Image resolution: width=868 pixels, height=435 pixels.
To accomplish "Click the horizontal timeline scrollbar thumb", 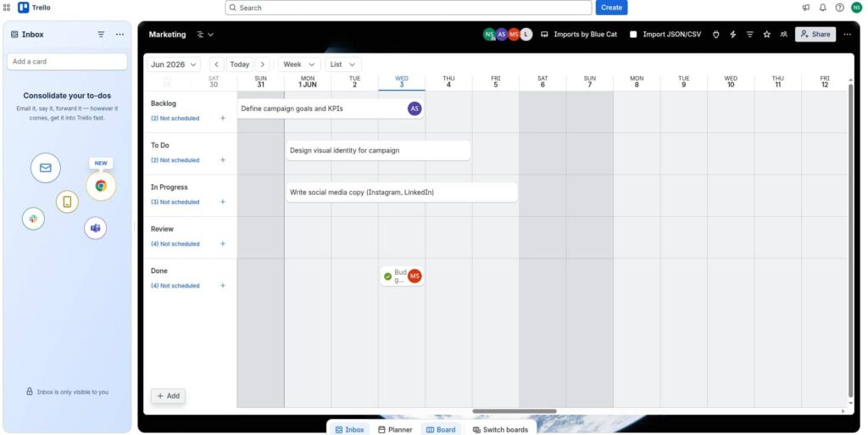I will (x=515, y=411).
